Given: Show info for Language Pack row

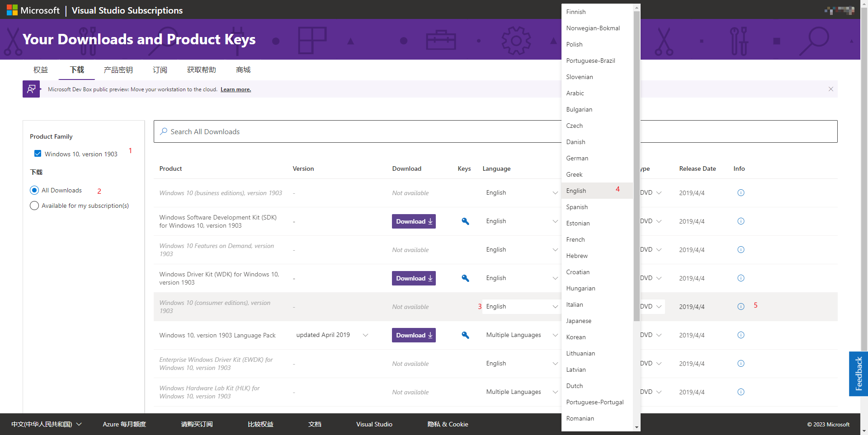Looking at the screenshot, I should (741, 335).
